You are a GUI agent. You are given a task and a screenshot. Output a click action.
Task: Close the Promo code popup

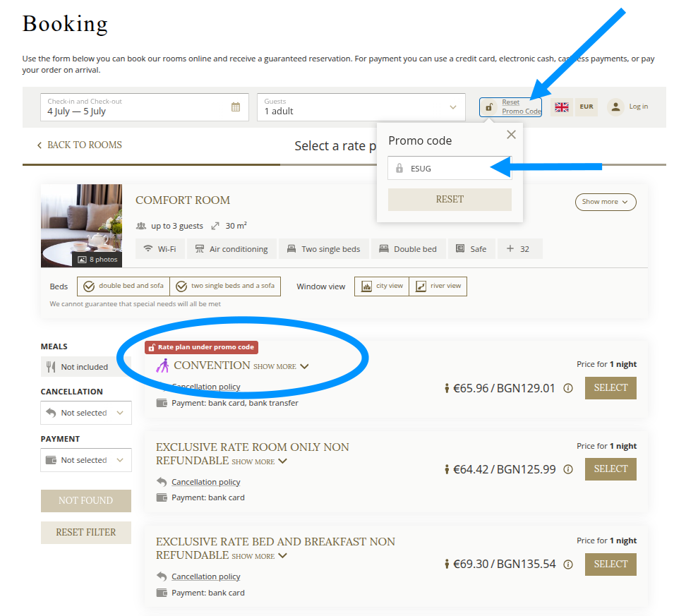pyautogui.click(x=511, y=135)
